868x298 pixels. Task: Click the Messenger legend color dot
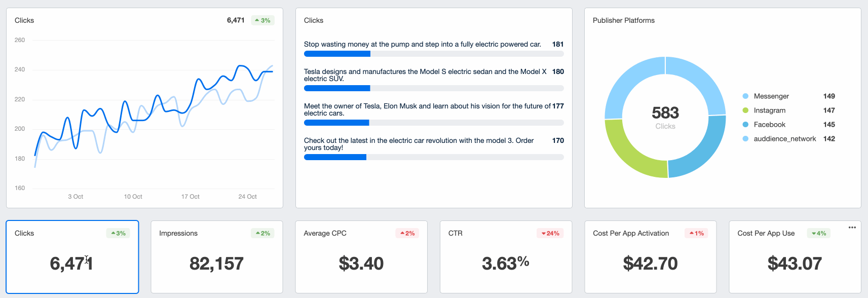coord(745,96)
